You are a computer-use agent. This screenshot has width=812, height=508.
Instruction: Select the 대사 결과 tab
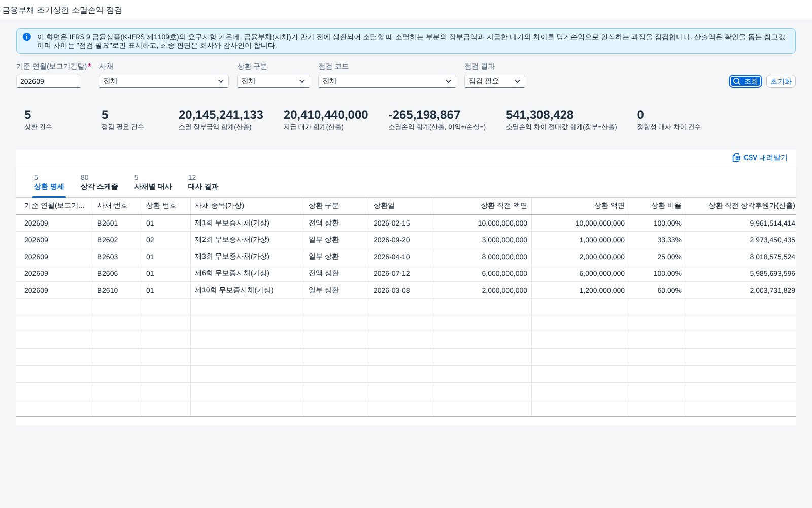click(203, 183)
